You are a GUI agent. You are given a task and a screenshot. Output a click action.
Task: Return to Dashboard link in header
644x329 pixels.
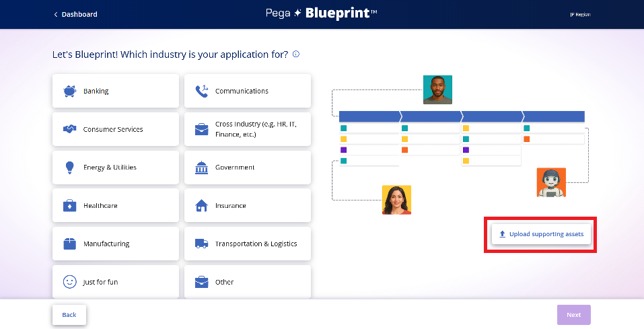(x=79, y=14)
